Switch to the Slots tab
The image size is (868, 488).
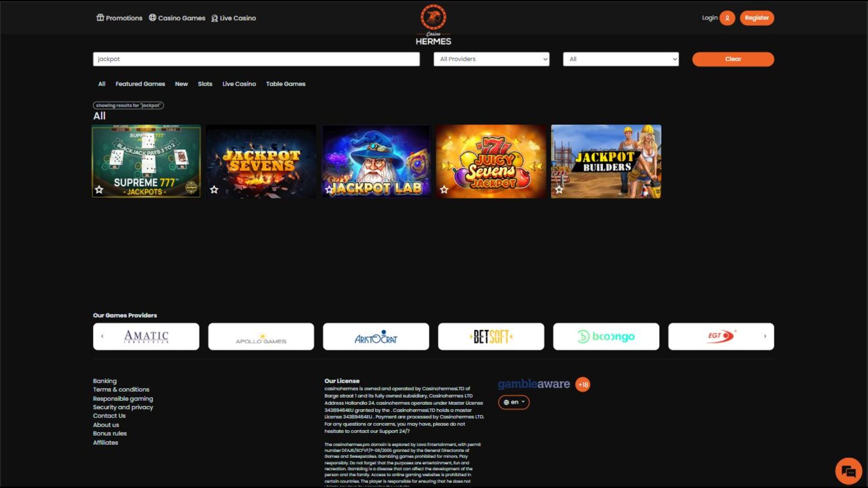tap(205, 84)
